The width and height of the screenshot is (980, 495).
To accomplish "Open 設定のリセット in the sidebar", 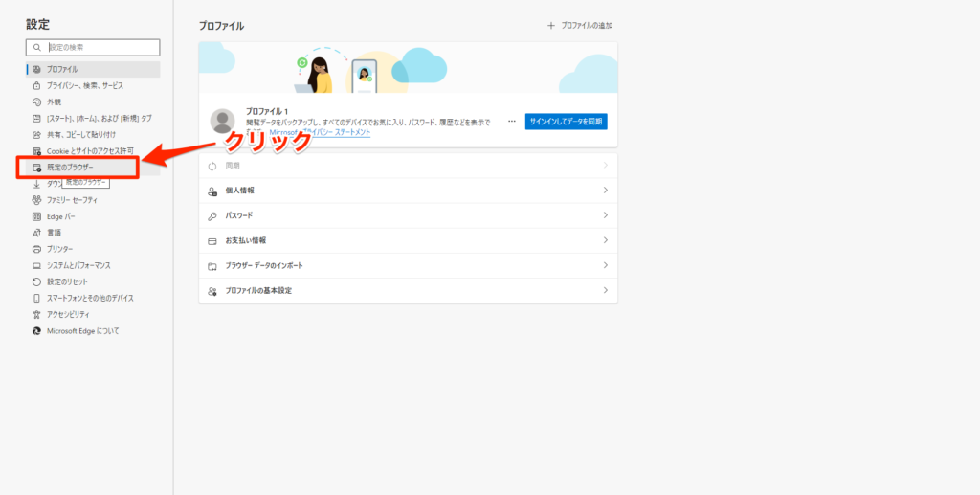I will point(67,281).
